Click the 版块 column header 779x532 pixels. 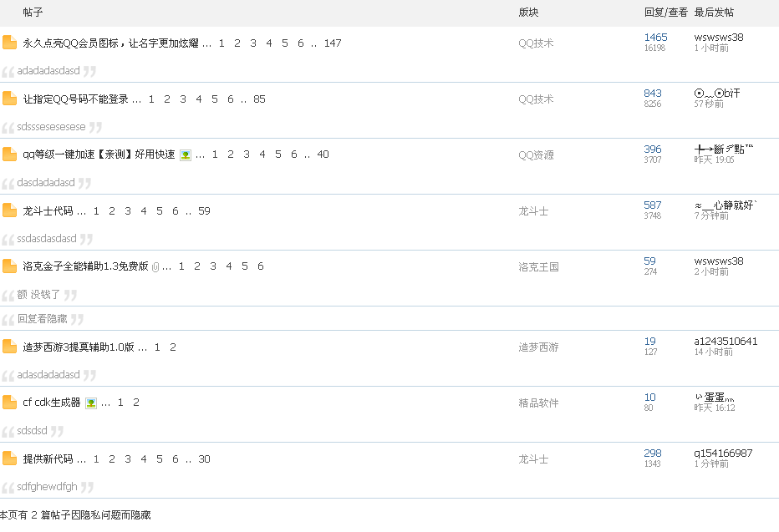(528, 13)
